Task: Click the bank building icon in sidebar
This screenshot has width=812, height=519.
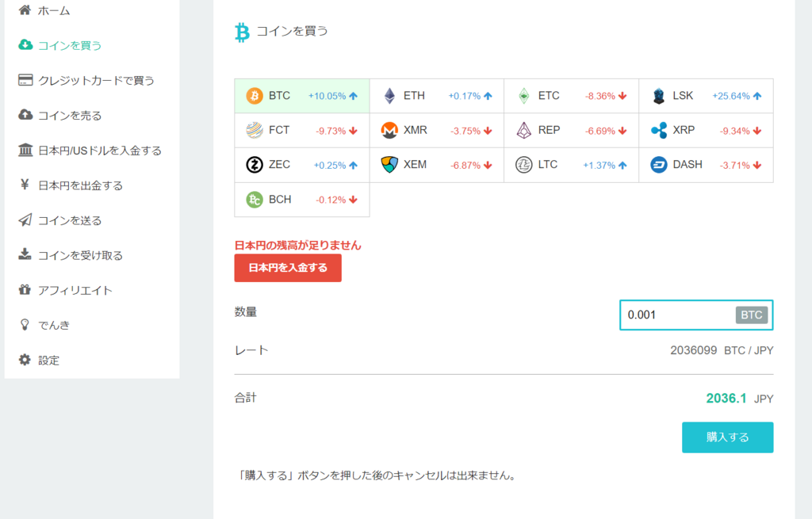Action: click(25, 150)
